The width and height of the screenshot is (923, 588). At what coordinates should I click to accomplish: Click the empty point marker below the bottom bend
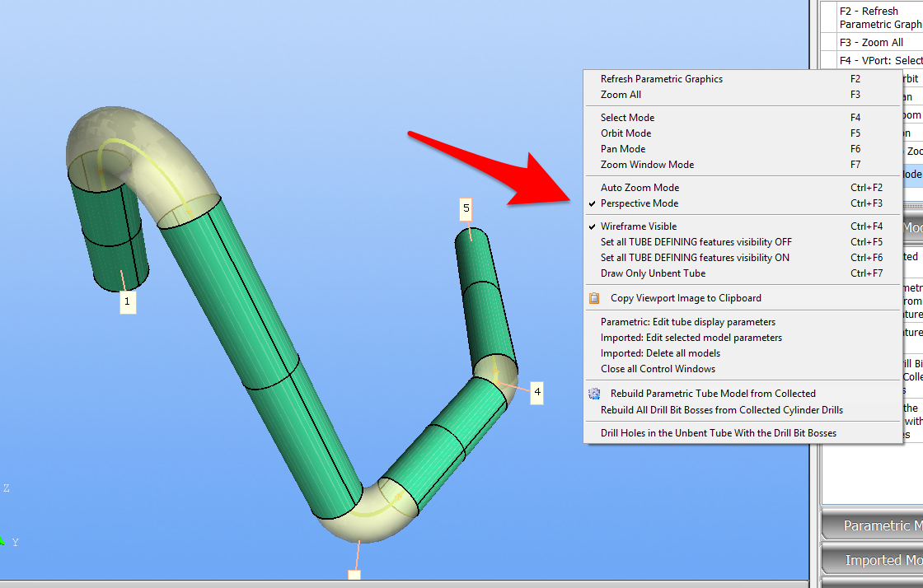pyautogui.click(x=354, y=575)
